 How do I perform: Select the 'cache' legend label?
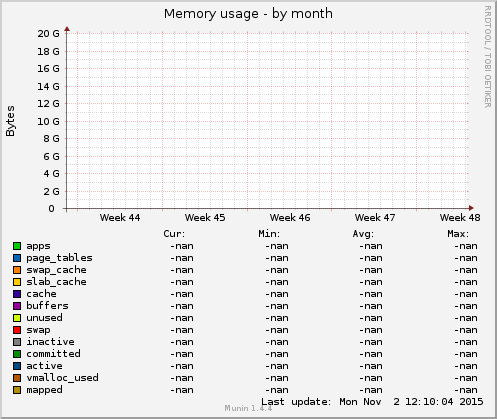41,294
